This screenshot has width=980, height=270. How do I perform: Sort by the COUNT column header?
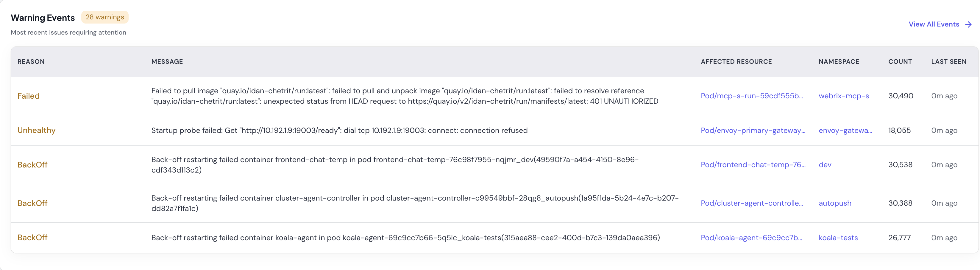point(900,61)
